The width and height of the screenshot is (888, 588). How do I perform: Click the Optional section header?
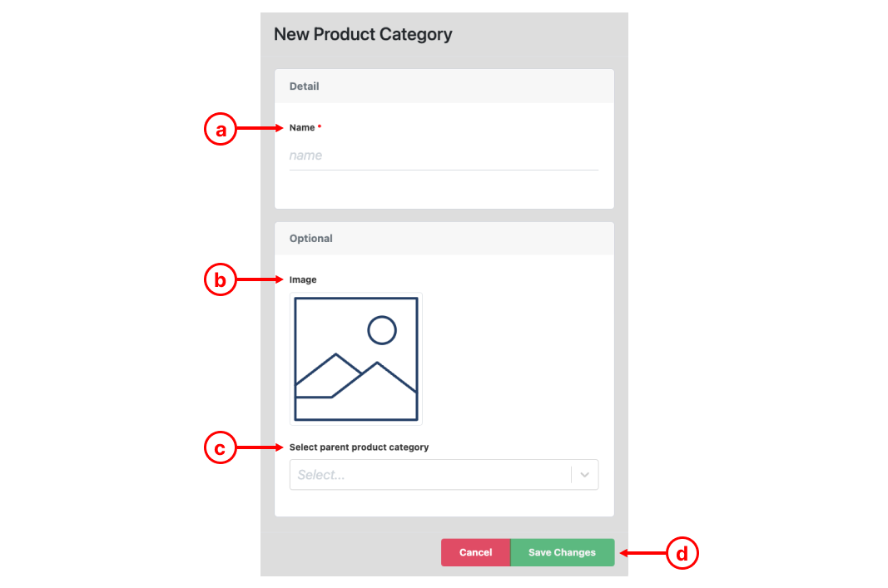coord(444,238)
